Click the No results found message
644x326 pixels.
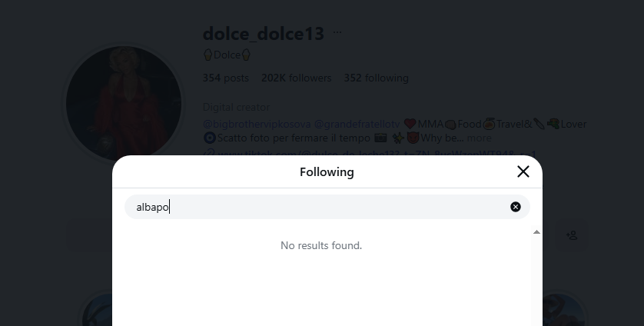click(x=321, y=245)
